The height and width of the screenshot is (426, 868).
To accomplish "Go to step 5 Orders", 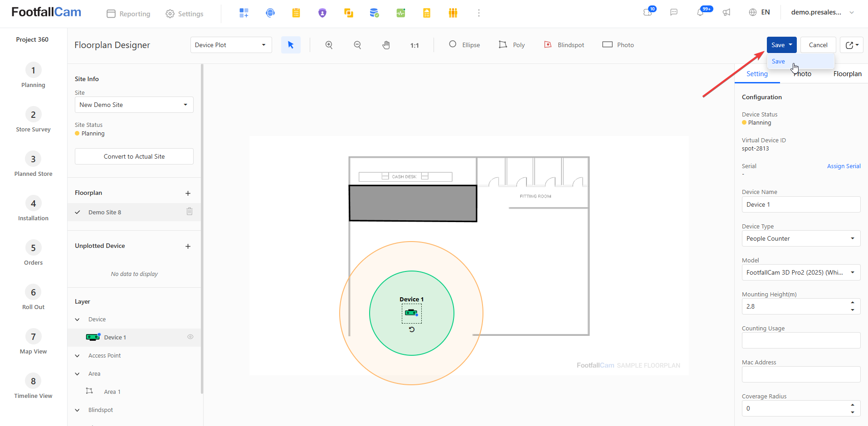I will pos(33,253).
